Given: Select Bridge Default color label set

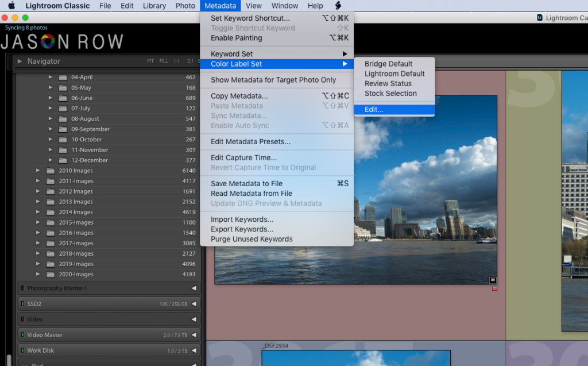Looking at the screenshot, I should pos(394,64).
